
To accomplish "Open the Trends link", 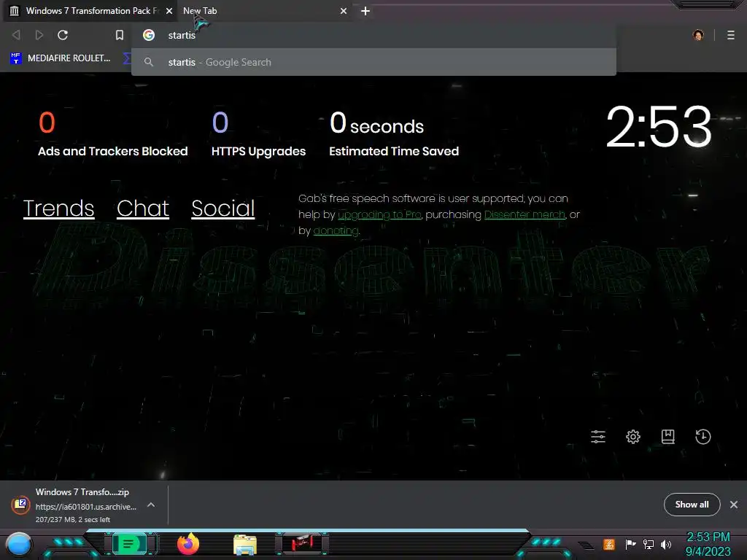I will (x=58, y=209).
